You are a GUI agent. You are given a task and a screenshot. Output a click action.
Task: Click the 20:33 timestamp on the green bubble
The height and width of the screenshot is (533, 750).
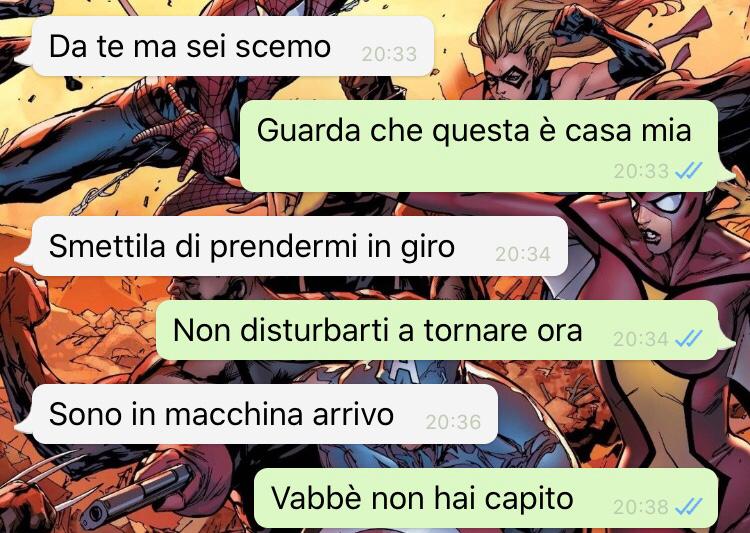[641, 171]
